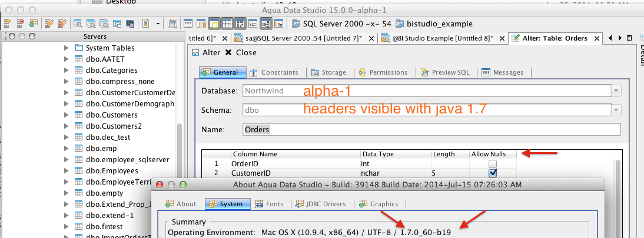
Task: Open the Constraints tab
Action: pyautogui.click(x=274, y=72)
